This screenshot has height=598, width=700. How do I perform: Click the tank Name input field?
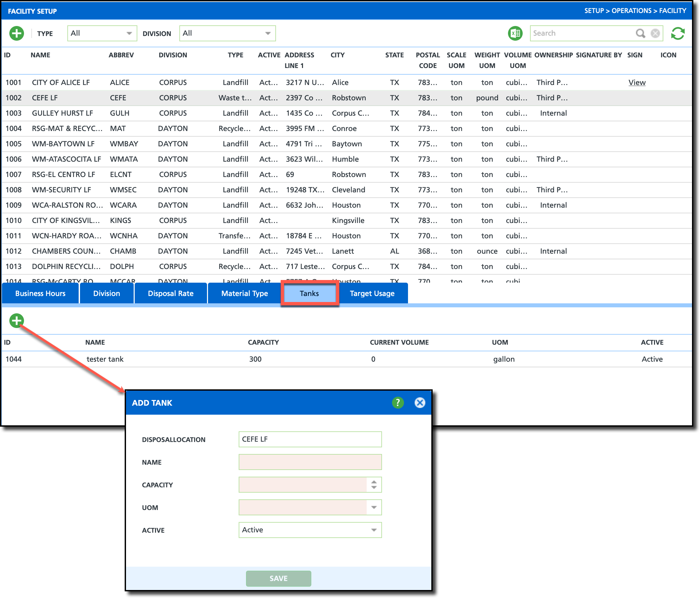click(310, 462)
